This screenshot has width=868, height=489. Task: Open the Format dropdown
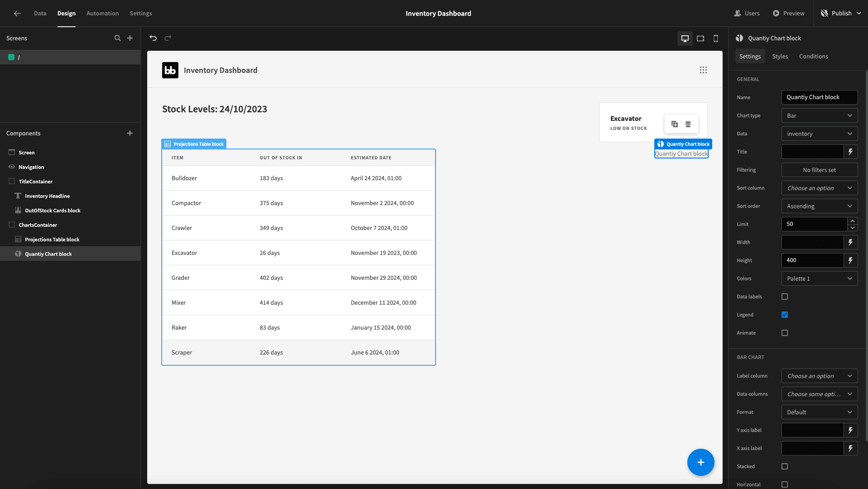click(x=820, y=412)
